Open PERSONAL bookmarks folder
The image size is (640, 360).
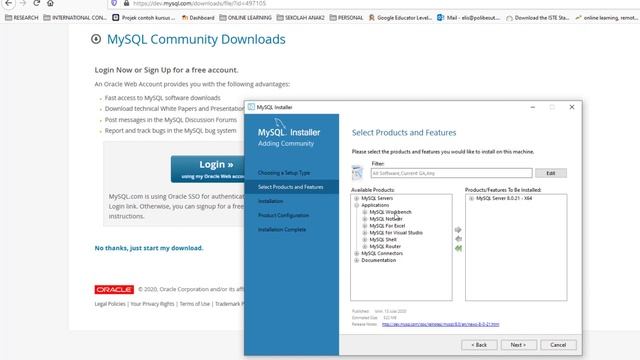pyautogui.click(x=346, y=18)
